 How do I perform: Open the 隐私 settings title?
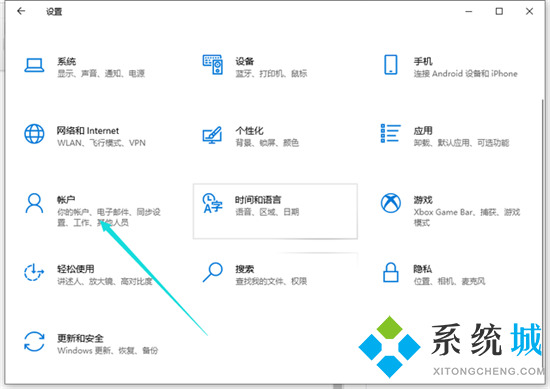tap(422, 269)
